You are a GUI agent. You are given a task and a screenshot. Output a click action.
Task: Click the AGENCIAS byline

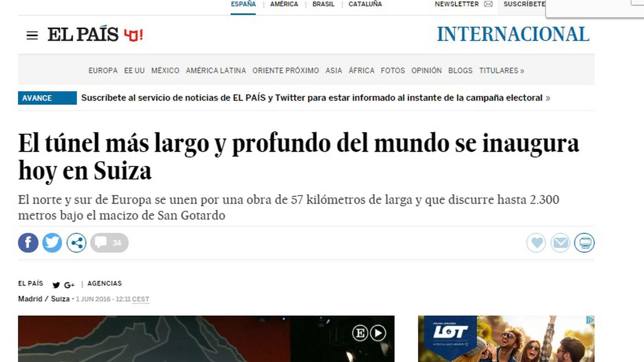tap(105, 283)
